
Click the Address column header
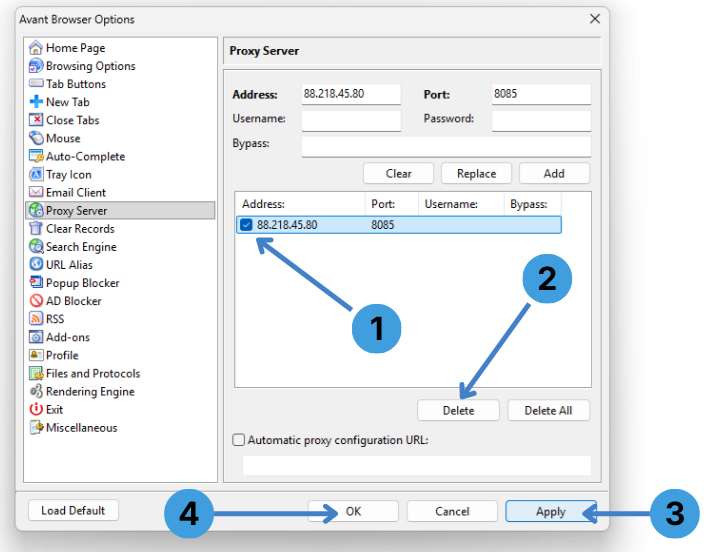point(300,204)
